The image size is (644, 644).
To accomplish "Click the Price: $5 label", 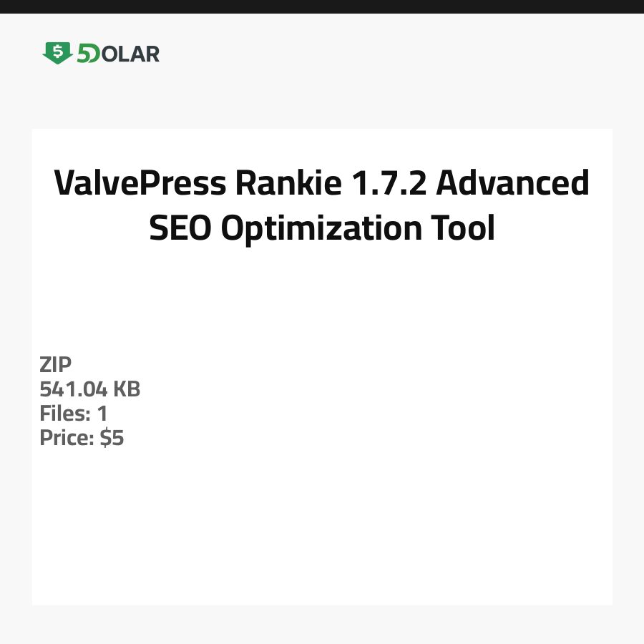I will click(82, 438).
